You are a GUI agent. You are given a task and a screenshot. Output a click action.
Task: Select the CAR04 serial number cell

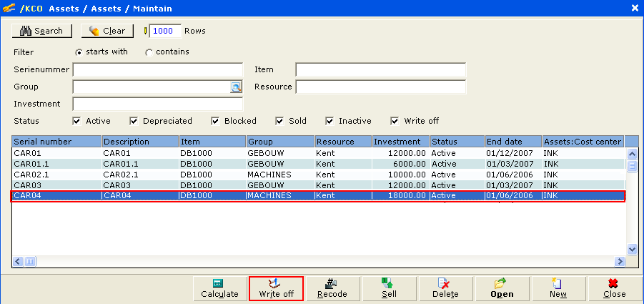56,195
